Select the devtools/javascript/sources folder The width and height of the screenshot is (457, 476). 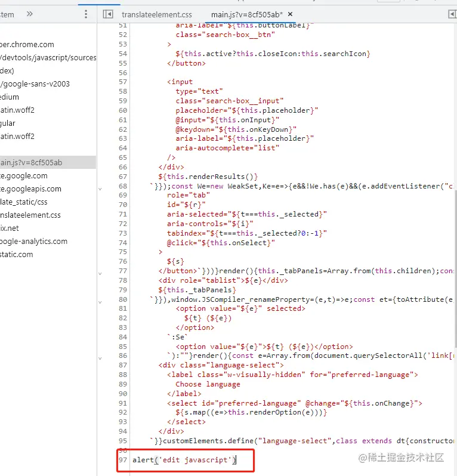[48, 58]
